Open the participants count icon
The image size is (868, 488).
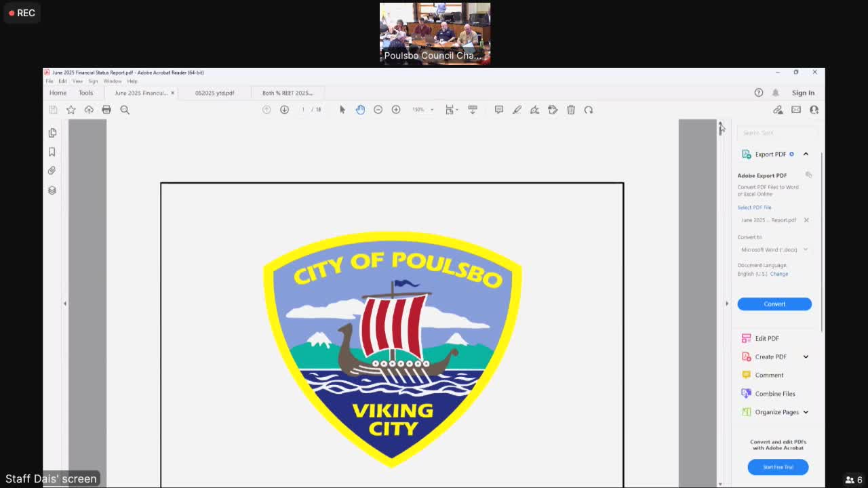854,480
